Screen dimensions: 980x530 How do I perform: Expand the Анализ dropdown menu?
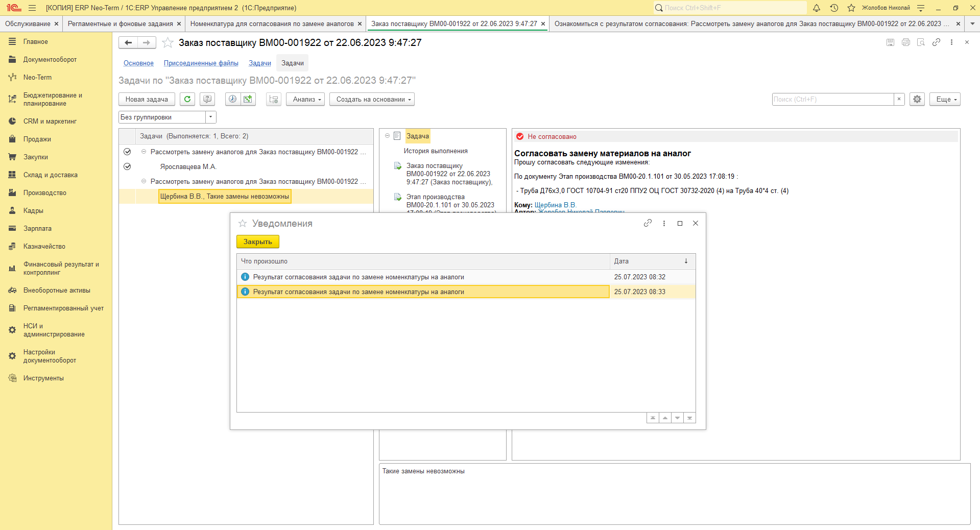(x=305, y=99)
